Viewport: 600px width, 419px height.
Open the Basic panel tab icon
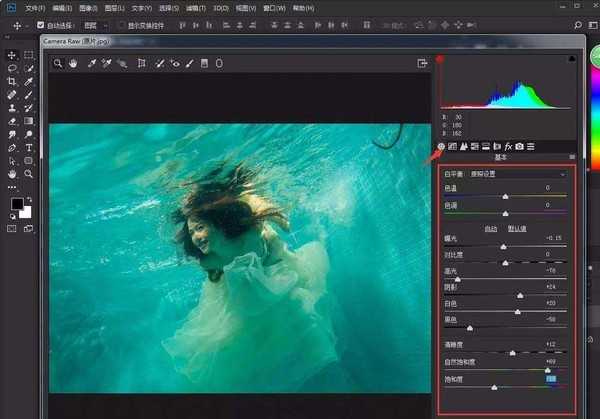(441, 147)
